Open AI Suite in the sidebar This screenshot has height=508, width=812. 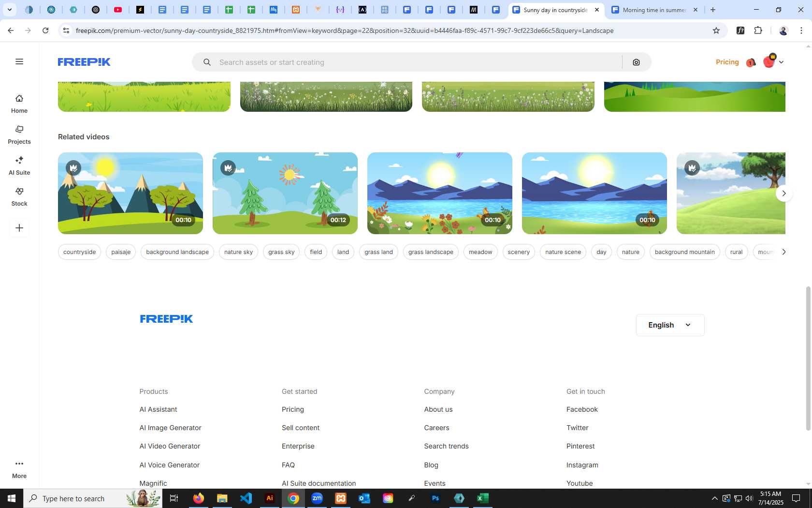tap(19, 166)
